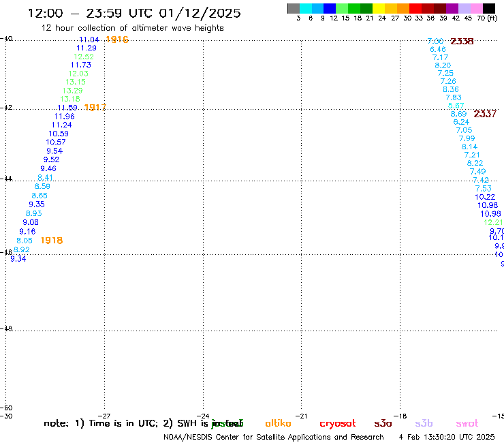Click the longitude axis label '-21'
504x443 pixels.
click(302, 416)
